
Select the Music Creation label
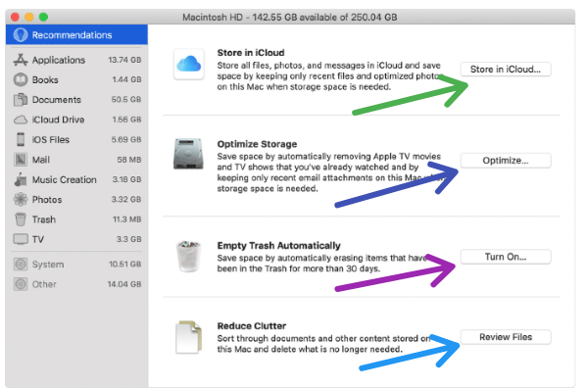click(x=64, y=179)
